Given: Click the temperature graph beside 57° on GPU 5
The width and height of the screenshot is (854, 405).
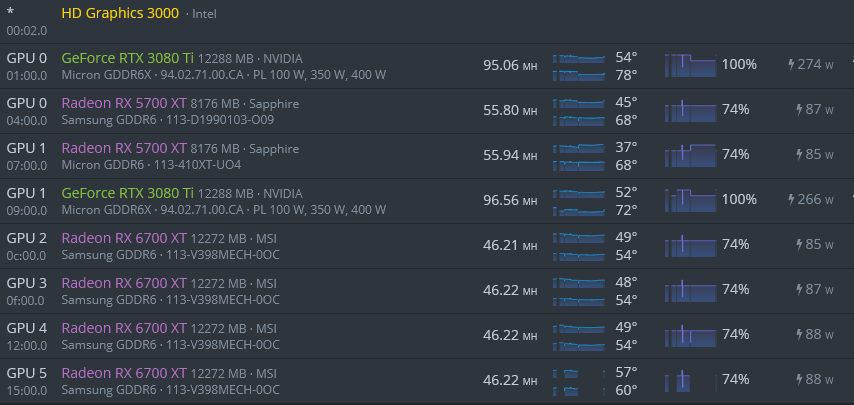Looking at the screenshot, I should tap(578, 373).
